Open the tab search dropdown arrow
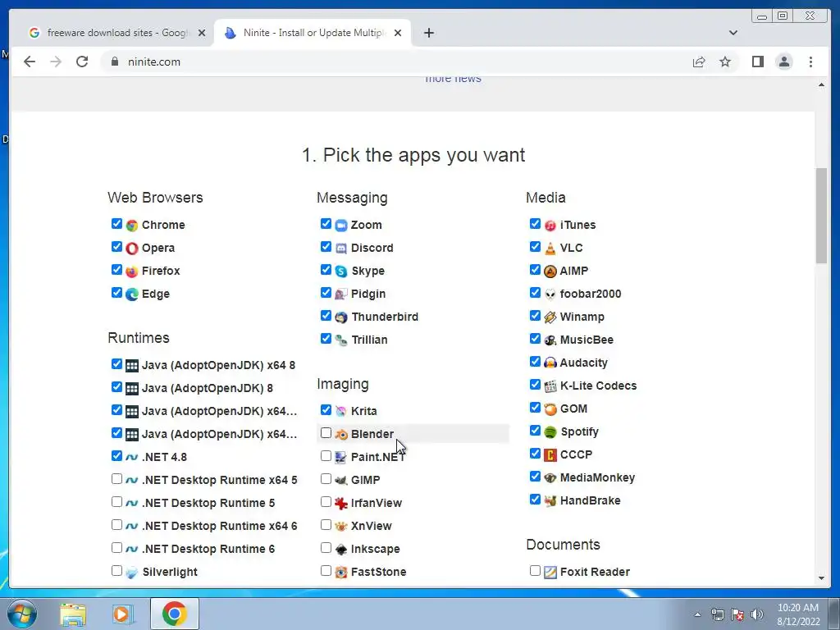The width and height of the screenshot is (840, 630). click(x=733, y=33)
